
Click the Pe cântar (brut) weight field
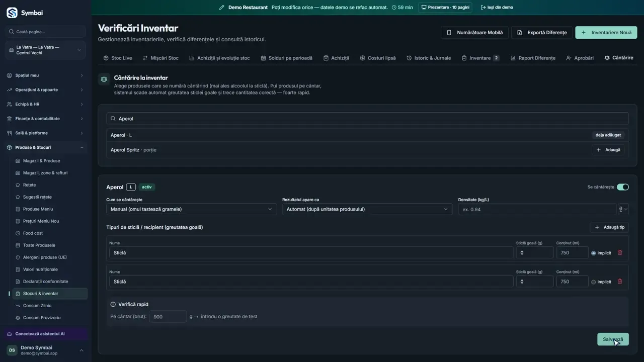point(168,317)
